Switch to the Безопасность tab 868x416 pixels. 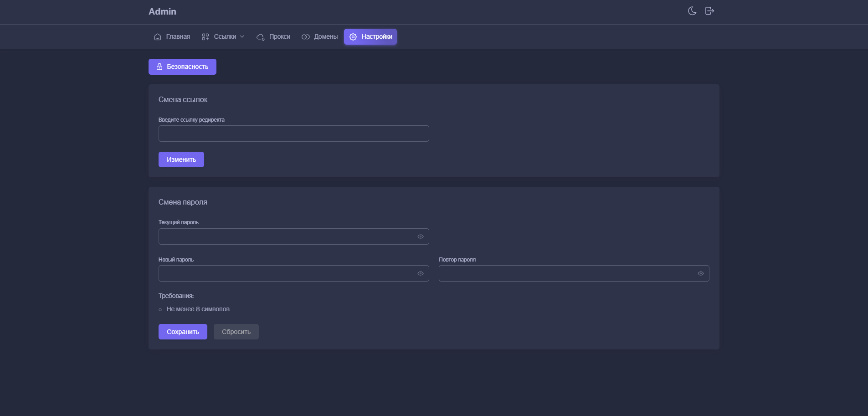[x=182, y=67]
